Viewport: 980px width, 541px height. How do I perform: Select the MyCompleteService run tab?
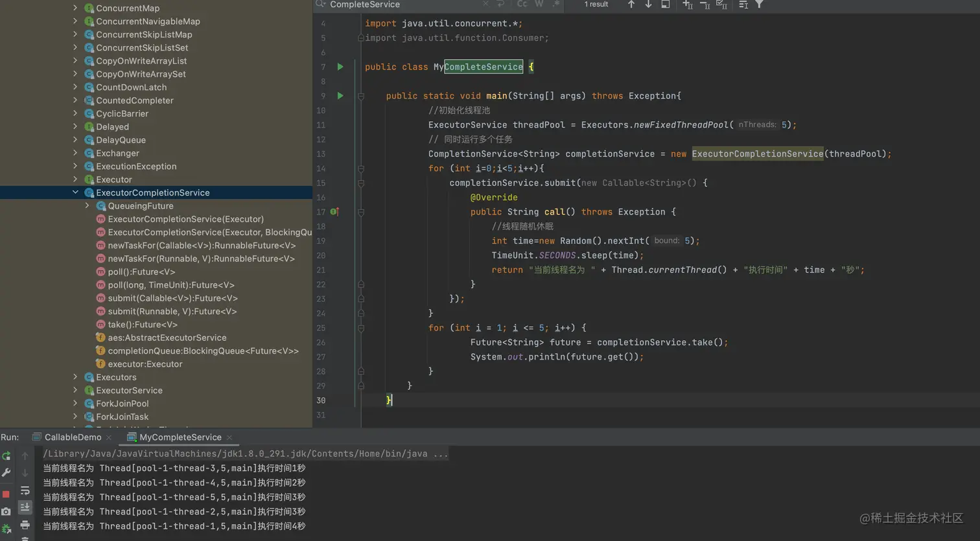click(180, 437)
